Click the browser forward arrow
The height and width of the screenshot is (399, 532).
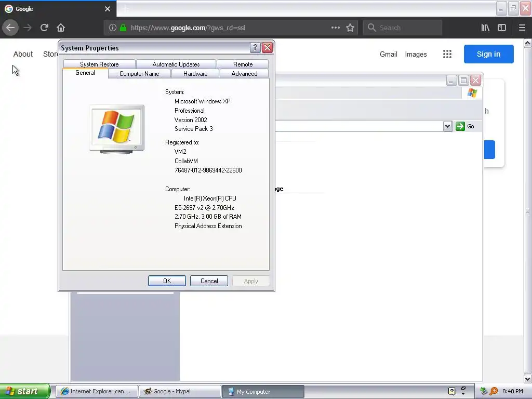28,28
